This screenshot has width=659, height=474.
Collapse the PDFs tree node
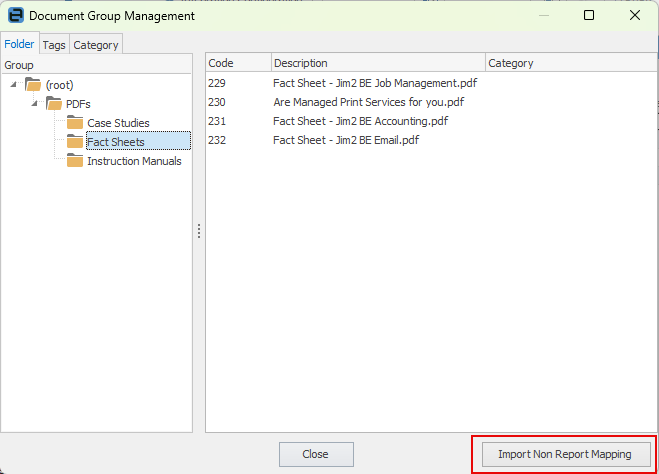(x=34, y=103)
